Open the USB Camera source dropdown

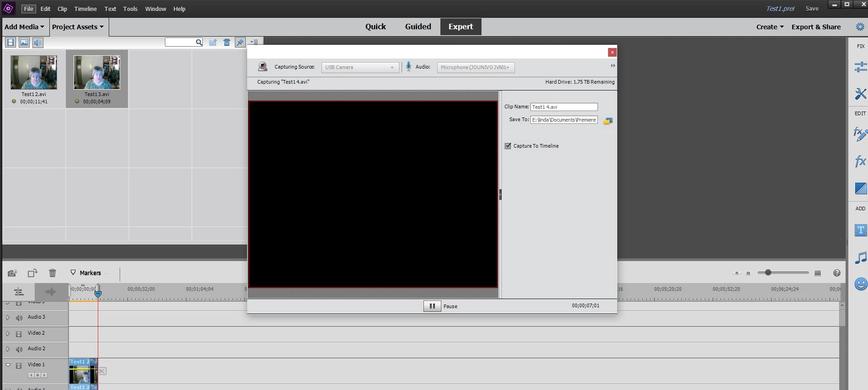click(x=360, y=67)
